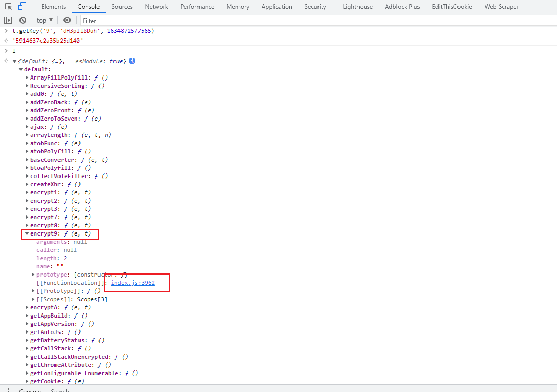Screen dimensions: 557x392
Task: Activate the inspect element picker icon
Action: (8, 7)
